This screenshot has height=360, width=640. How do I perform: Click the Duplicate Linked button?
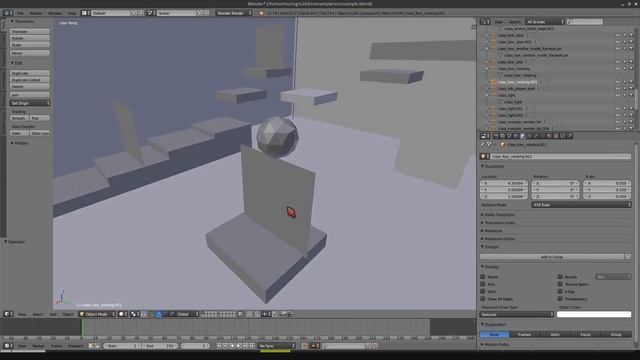(30, 80)
